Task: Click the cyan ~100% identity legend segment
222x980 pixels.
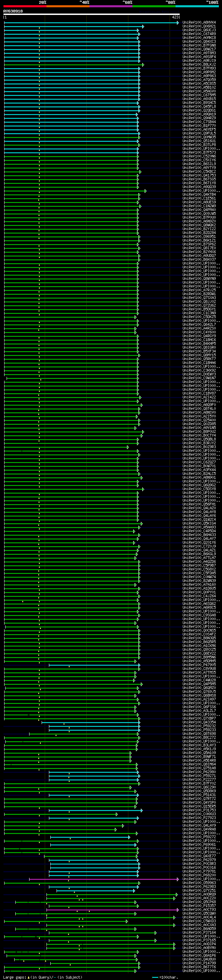Action: [x=197, y=6]
